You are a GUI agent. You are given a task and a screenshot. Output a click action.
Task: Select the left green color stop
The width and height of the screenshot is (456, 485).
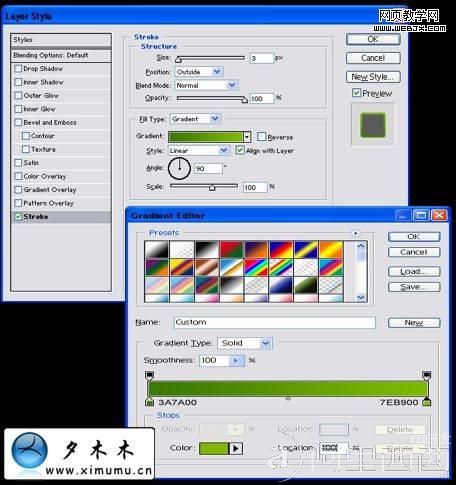149,401
